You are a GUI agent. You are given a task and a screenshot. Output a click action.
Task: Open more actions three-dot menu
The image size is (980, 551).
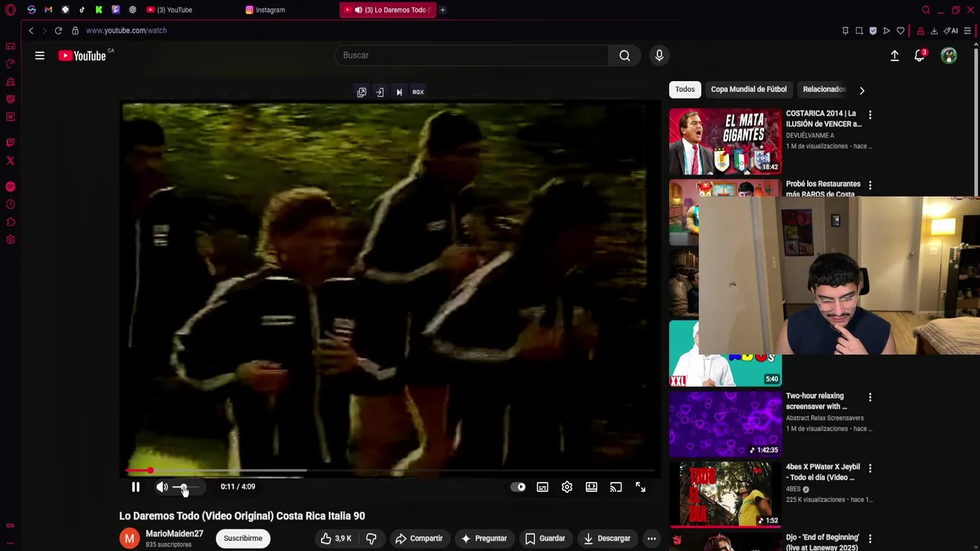coord(652,539)
